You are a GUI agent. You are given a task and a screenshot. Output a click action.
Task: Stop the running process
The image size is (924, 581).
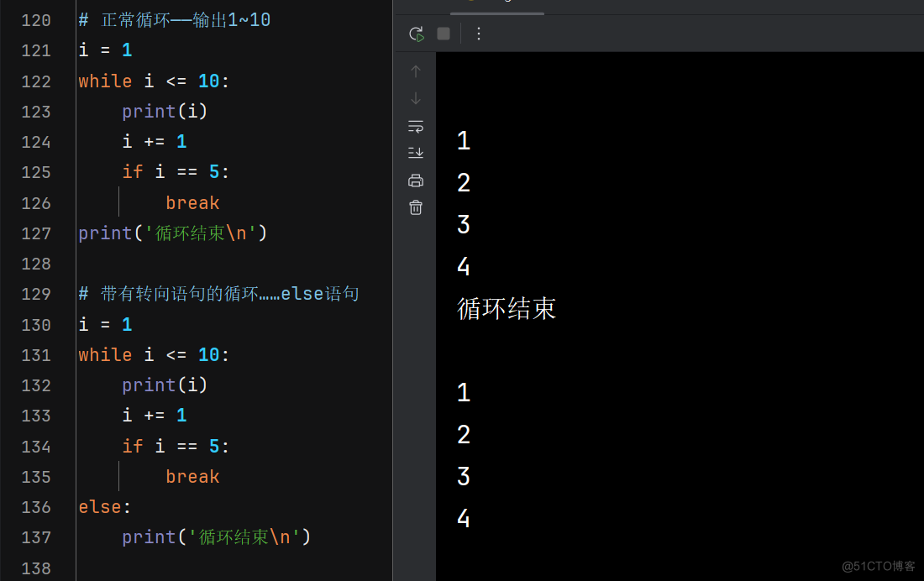444,34
